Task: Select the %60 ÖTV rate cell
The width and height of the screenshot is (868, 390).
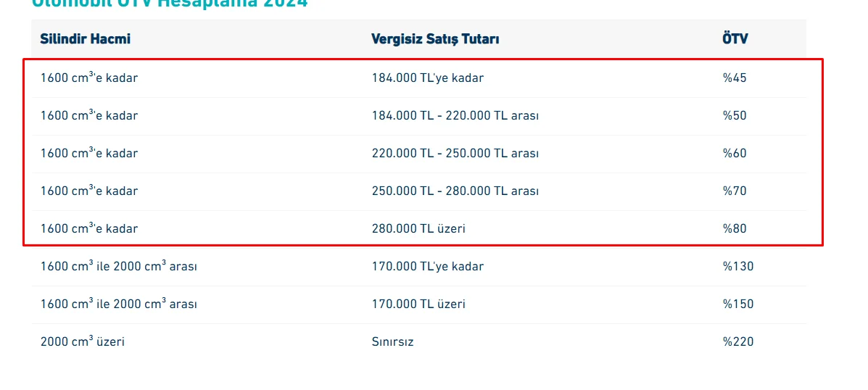Action: tap(735, 153)
